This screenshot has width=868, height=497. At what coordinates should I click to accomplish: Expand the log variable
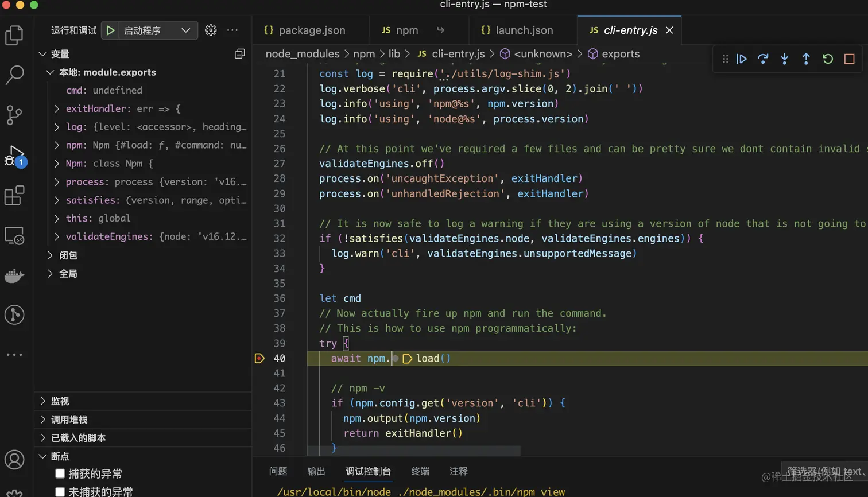coord(56,127)
